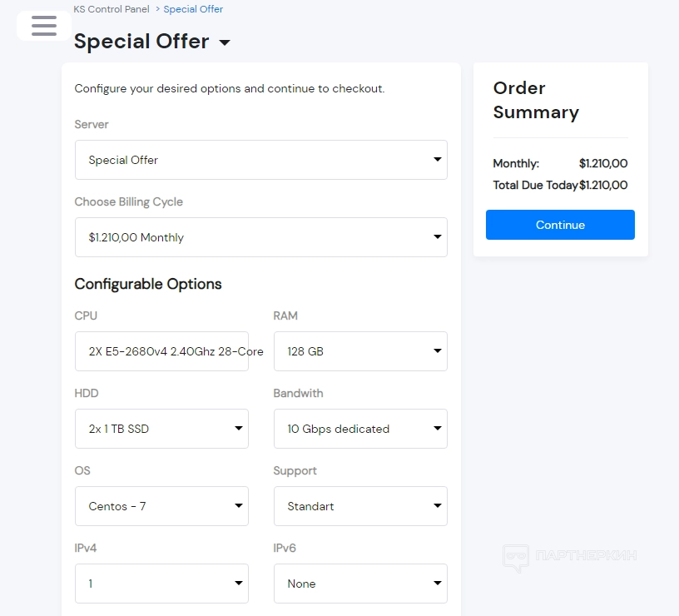Click the caret arrow beside Special Offer heading
The height and width of the screenshot is (616, 679).
click(x=225, y=43)
